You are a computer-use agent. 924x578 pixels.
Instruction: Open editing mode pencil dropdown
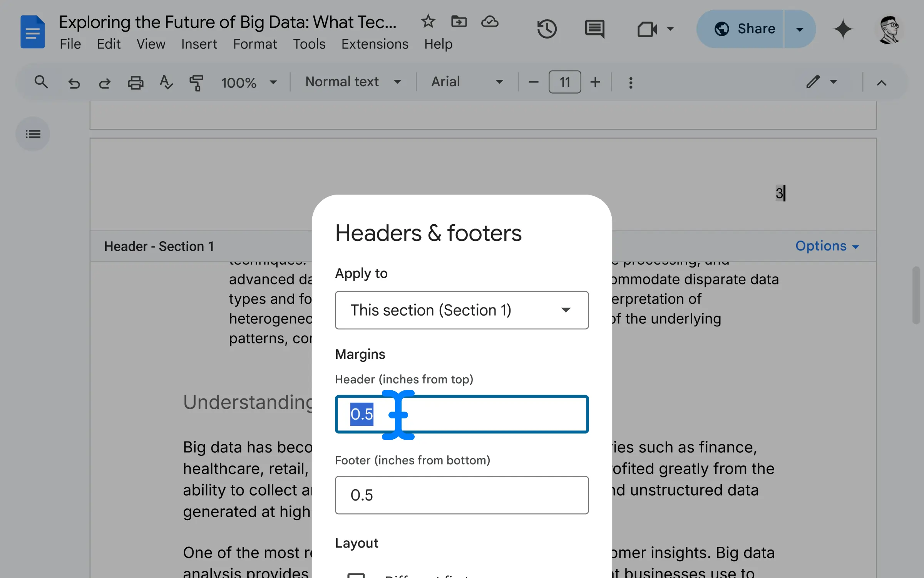822,82
